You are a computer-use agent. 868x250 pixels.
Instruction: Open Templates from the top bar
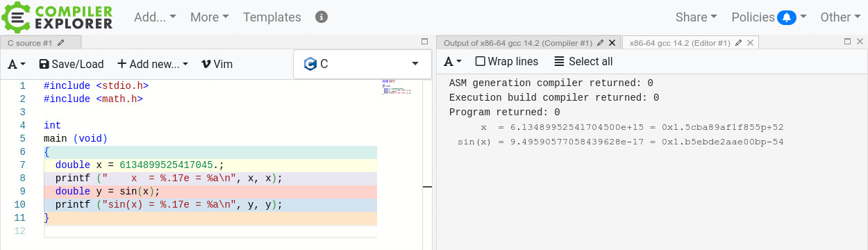pos(272,17)
